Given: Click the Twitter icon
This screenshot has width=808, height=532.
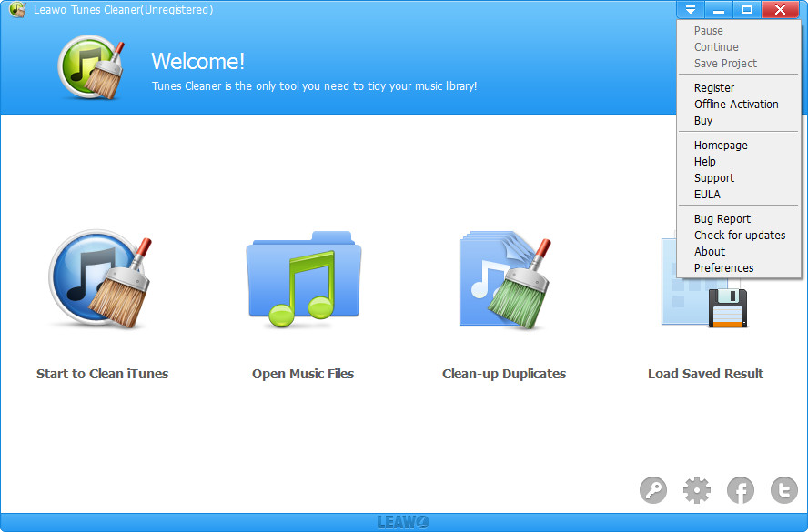Looking at the screenshot, I should point(783,491).
